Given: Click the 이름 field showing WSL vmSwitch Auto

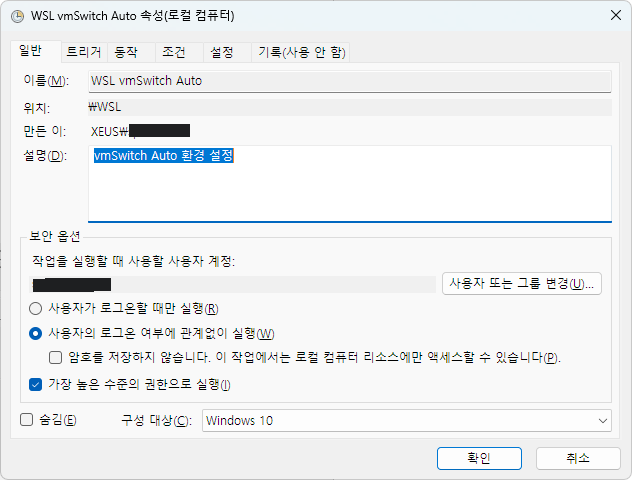Looking at the screenshot, I should click(348, 81).
